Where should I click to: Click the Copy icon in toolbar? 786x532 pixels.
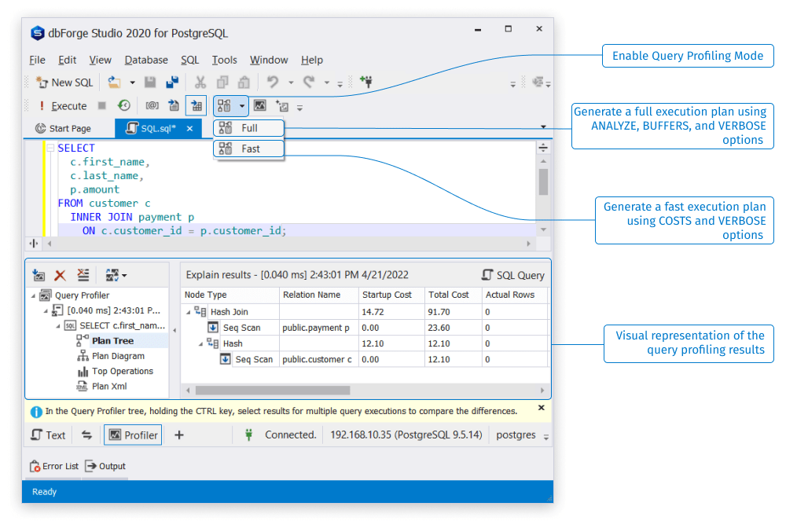pos(222,83)
